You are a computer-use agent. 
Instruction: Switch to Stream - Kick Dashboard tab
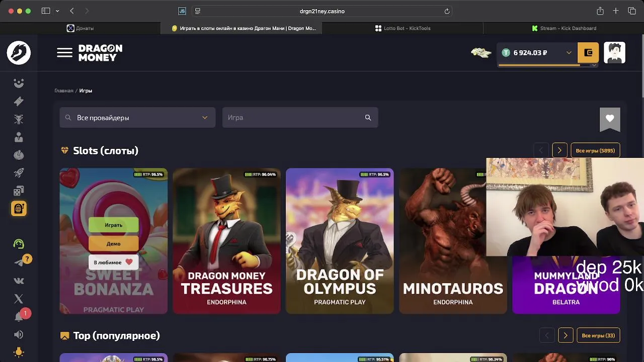[x=563, y=28]
